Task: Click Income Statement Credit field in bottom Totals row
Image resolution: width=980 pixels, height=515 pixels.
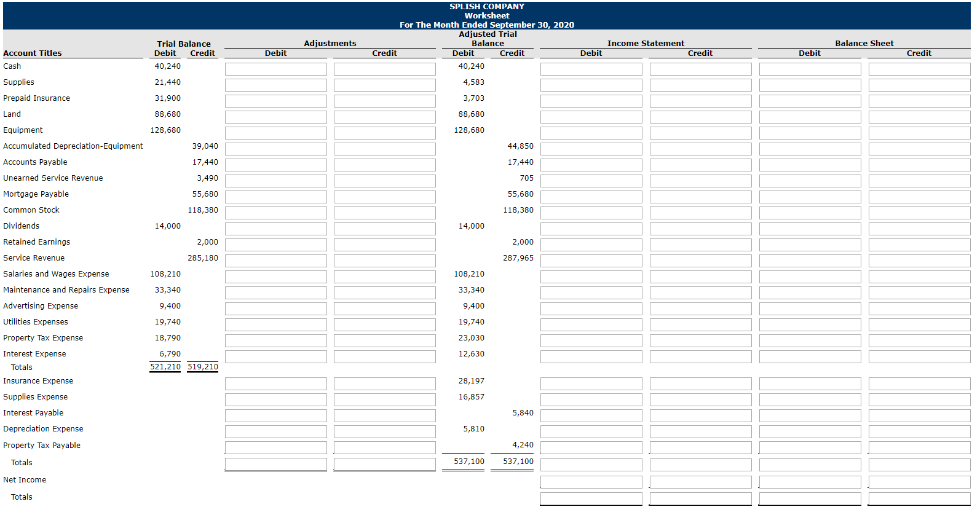Action: click(701, 499)
